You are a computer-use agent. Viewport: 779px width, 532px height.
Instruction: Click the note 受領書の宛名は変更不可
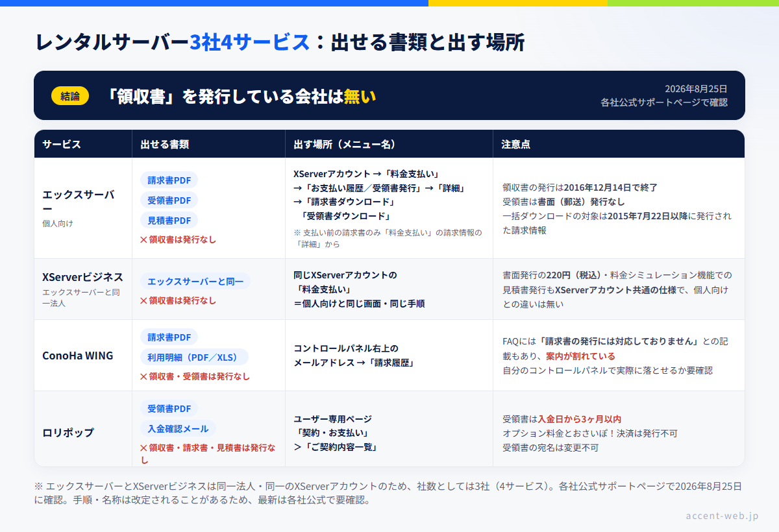[x=550, y=448]
